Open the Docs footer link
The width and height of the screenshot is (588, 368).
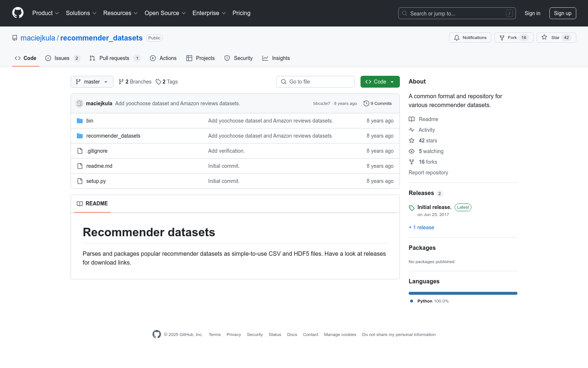(292, 335)
